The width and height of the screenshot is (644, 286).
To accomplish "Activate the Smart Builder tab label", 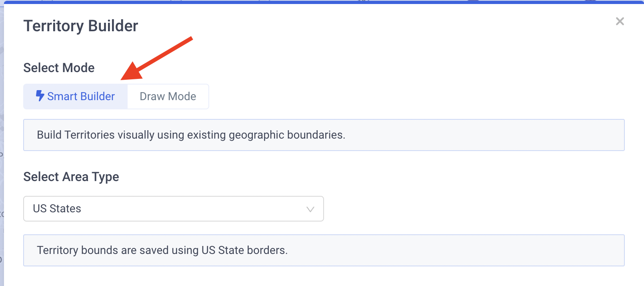I will pyautogui.click(x=81, y=97).
